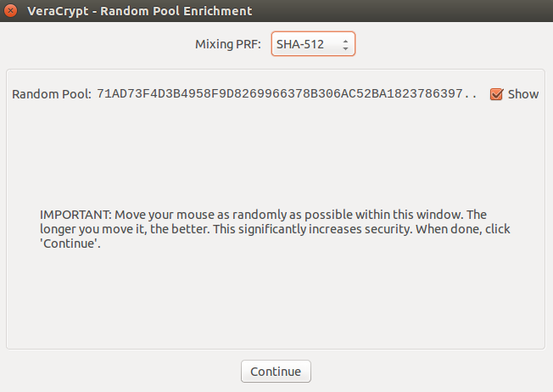553x392 pixels.
Task: Click the VeraCrypt title bar text
Action: (140, 11)
